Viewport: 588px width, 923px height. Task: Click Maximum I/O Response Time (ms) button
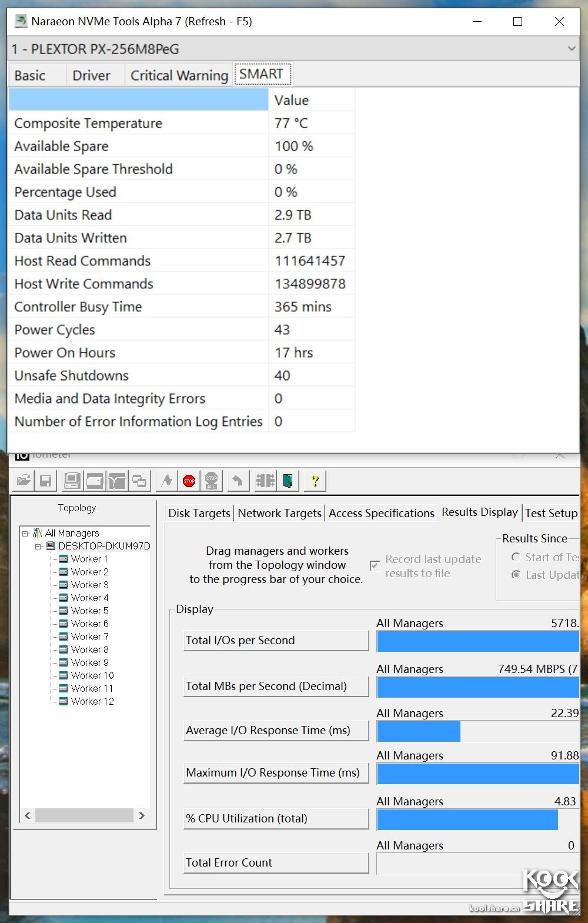coord(276,772)
